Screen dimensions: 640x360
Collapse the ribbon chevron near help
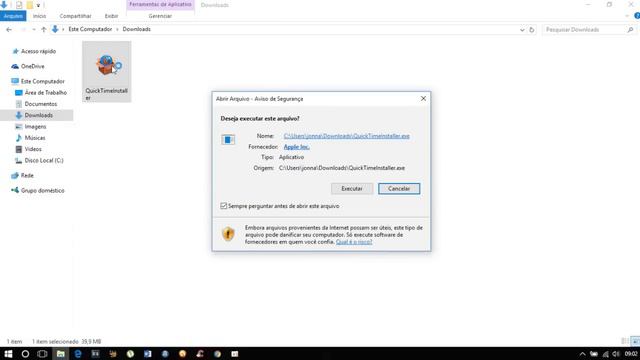627,16
